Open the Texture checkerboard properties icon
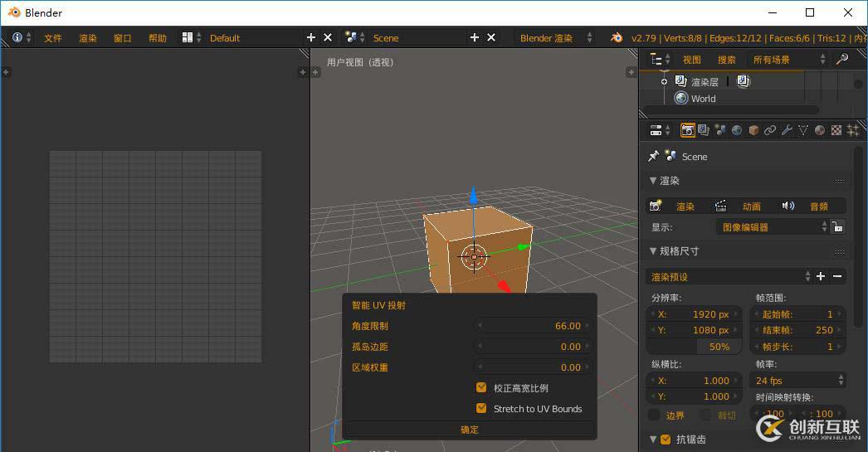The image size is (868, 452). pyautogui.click(x=836, y=130)
